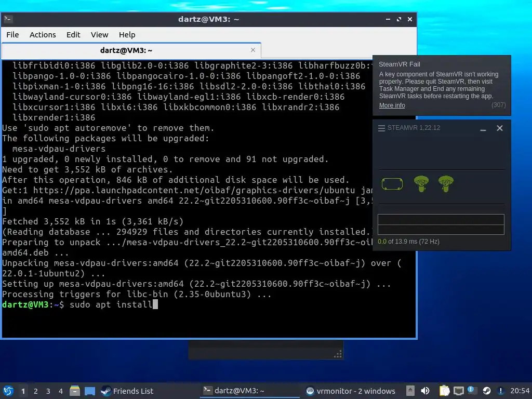The width and height of the screenshot is (532, 399).
Task: Click the headset status icon in SteamVR
Action: (392, 184)
